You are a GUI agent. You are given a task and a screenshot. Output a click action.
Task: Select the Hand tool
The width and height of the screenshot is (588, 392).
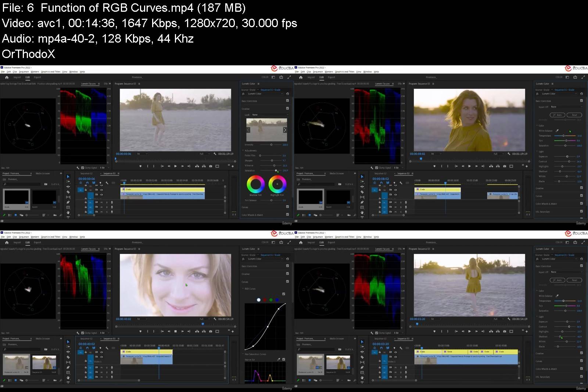tap(68, 213)
